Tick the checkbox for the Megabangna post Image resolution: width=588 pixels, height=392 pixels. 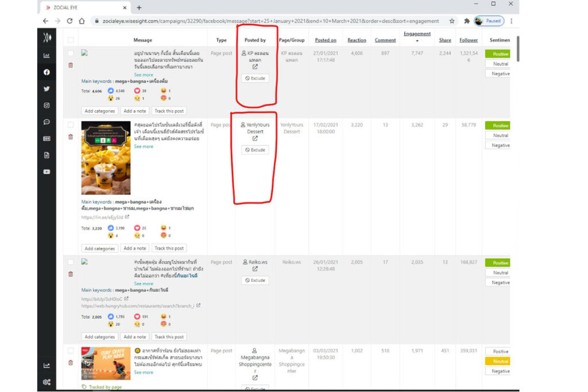pyautogui.click(x=71, y=351)
